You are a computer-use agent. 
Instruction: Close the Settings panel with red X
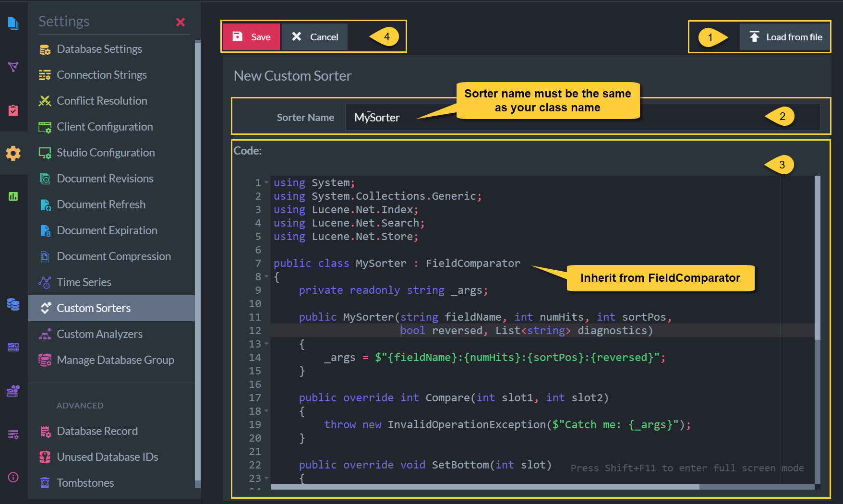(x=181, y=22)
